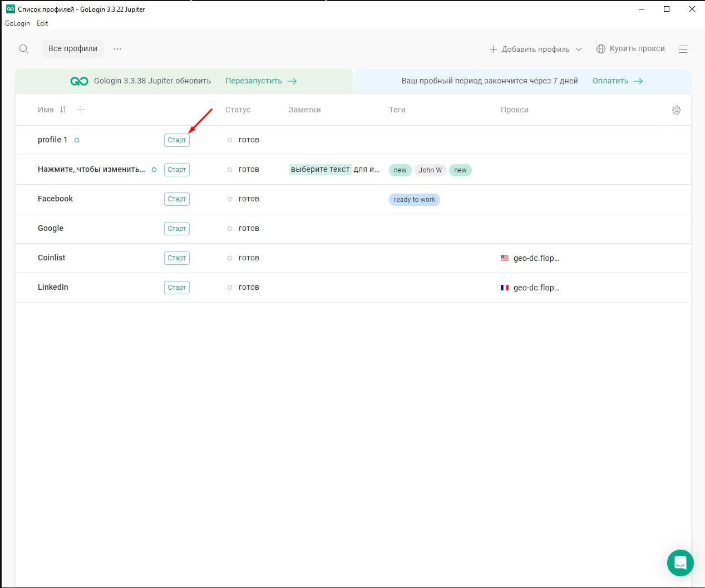705x588 pixels.
Task: Start the Coinlist profile
Action: coord(177,258)
